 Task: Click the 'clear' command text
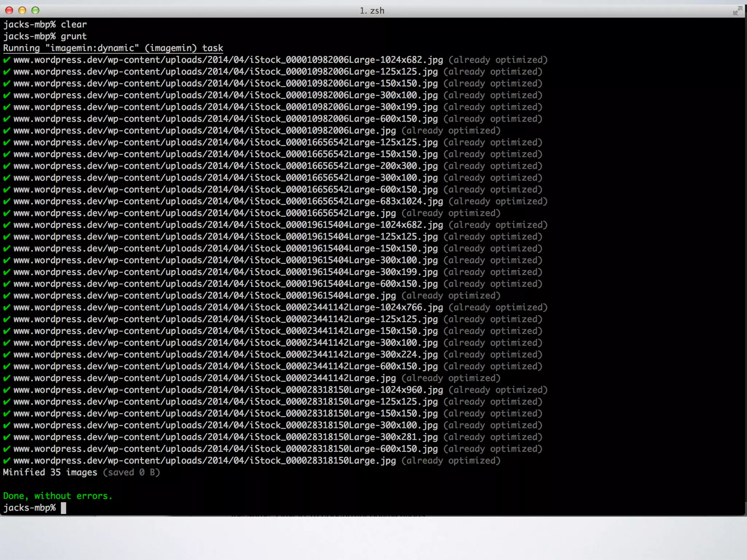74,24
